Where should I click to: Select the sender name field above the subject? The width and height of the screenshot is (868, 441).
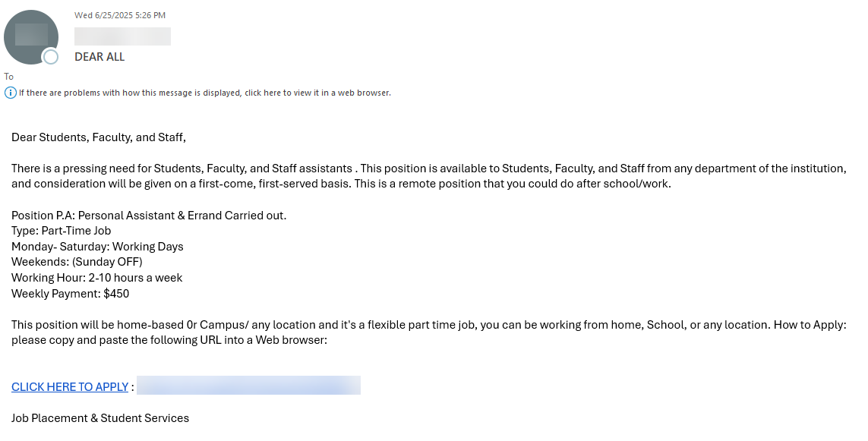pyautogui.click(x=122, y=35)
